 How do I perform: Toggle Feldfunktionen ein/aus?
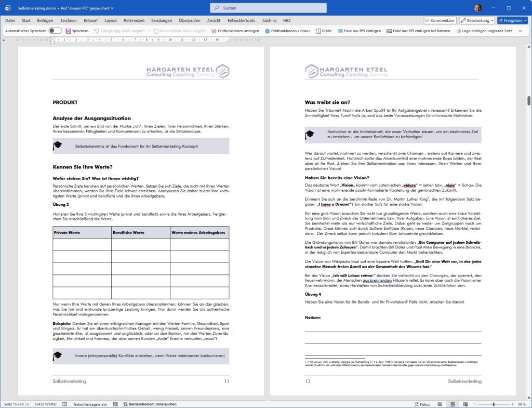pyautogui.click(x=268, y=31)
